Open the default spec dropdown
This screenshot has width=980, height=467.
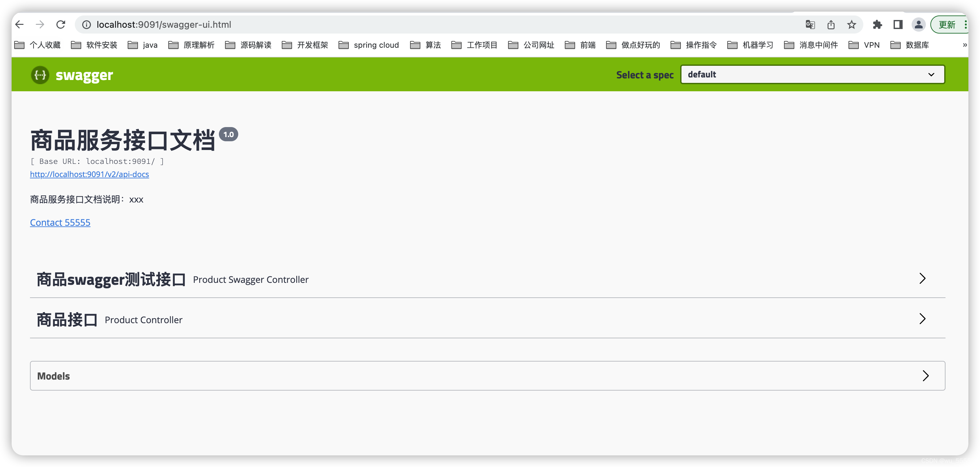[812, 75]
